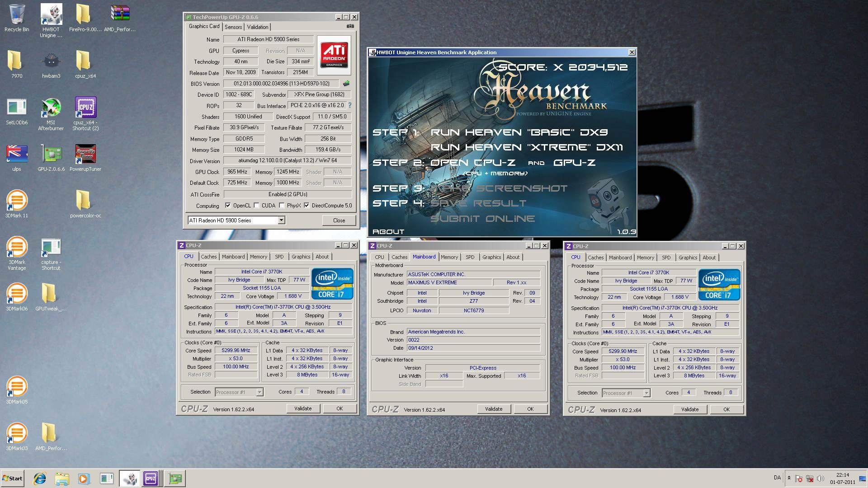Click Validate in left CPU-Z window
Viewport: 868px width, 488px height.
tap(303, 408)
